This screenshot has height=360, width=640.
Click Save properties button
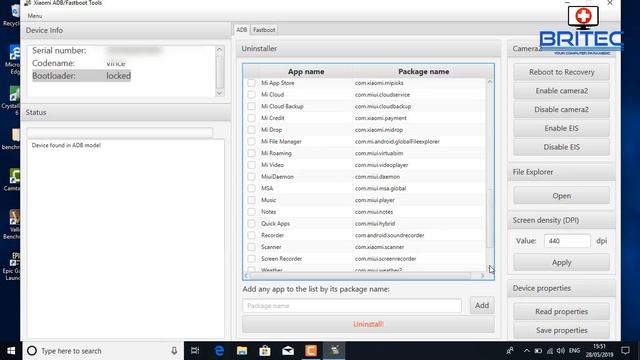[562, 330]
